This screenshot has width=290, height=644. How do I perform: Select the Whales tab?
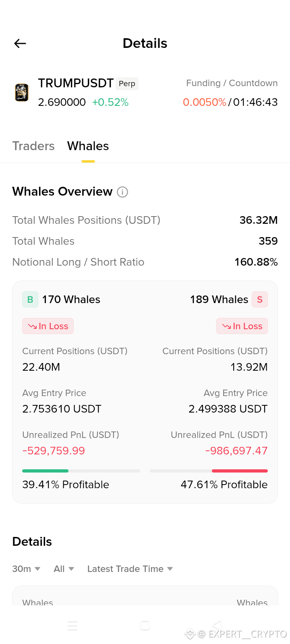click(x=88, y=146)
